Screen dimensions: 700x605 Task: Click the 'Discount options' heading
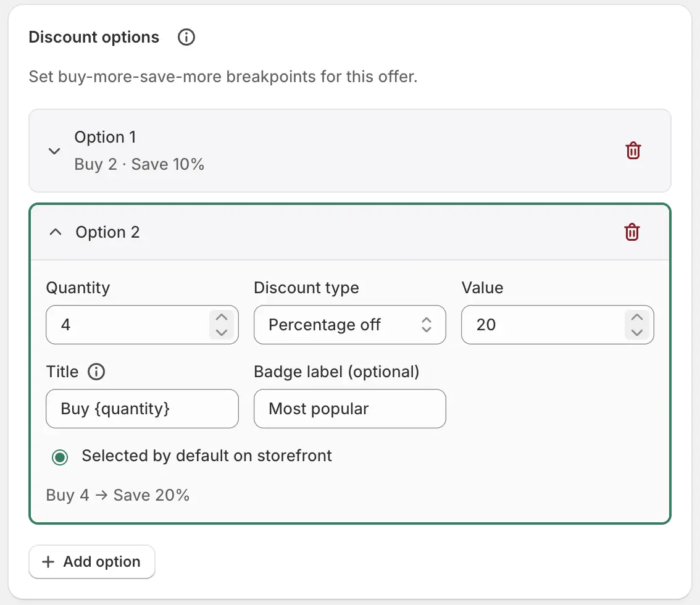coord(94,37)
